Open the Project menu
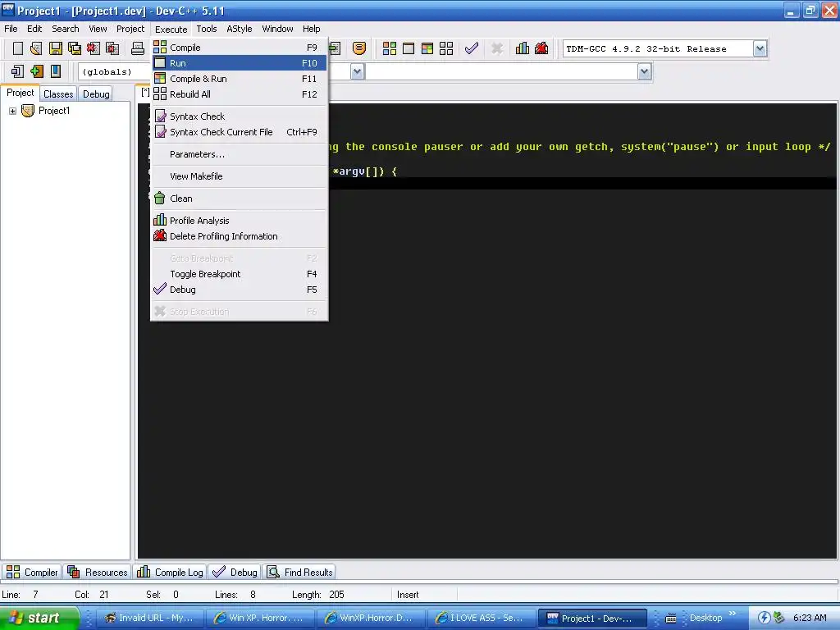Screen dimensions: 840x630 tap(130, 29)
